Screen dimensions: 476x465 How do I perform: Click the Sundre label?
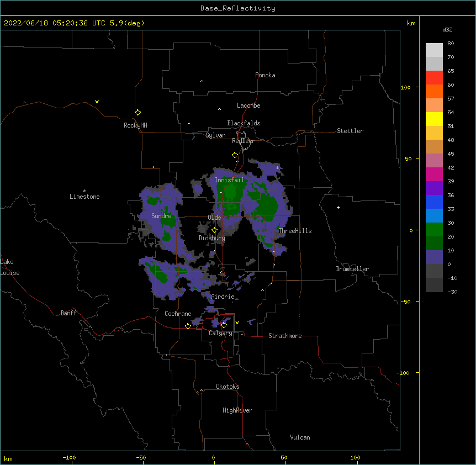point(161,216)
